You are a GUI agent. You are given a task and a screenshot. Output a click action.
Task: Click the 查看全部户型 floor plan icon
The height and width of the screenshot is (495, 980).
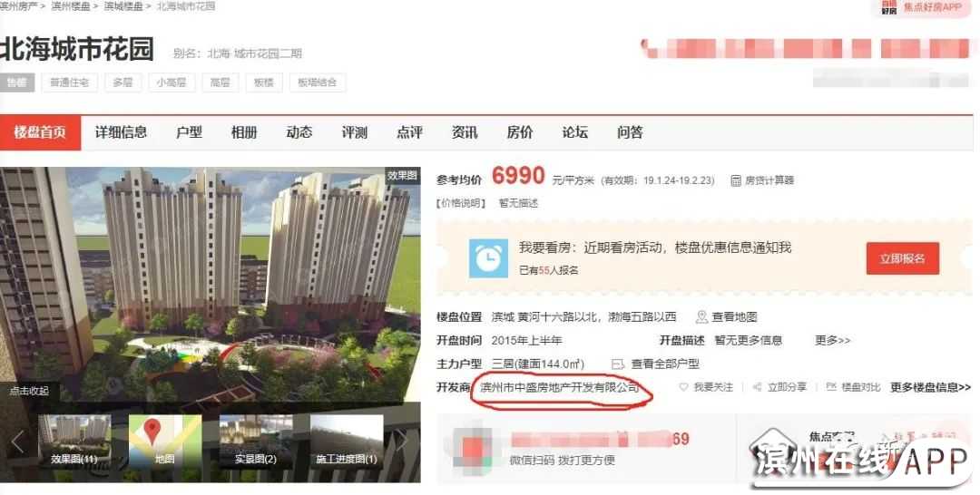[x=618, y=364]
